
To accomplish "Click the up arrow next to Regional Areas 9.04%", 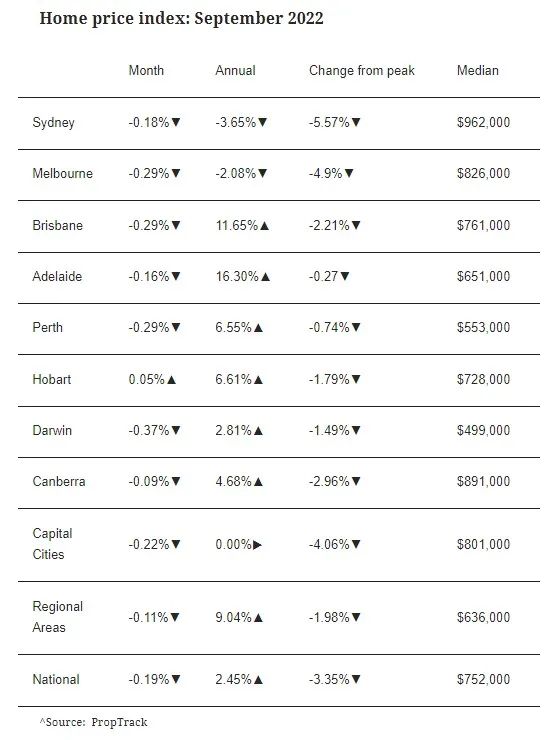I will tap(258, 617).
